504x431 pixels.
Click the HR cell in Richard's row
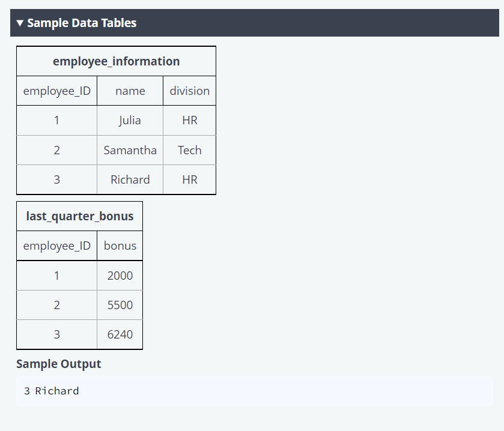pos(190,179)
